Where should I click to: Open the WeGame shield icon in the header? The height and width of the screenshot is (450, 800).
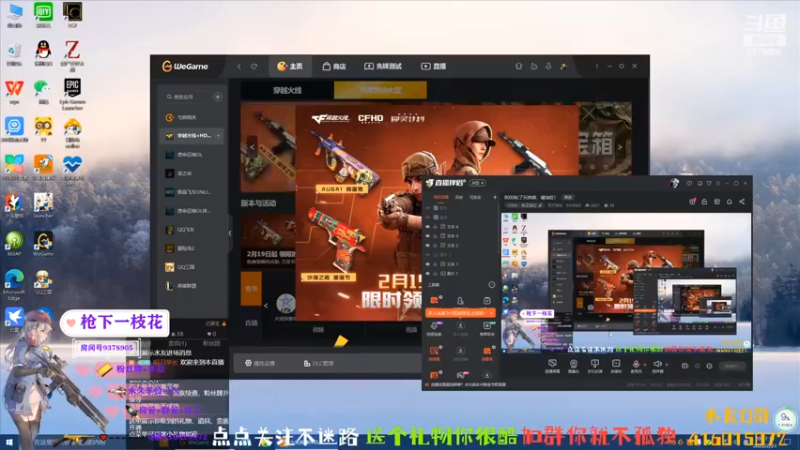pyautogui.click(x=518, y=66)
